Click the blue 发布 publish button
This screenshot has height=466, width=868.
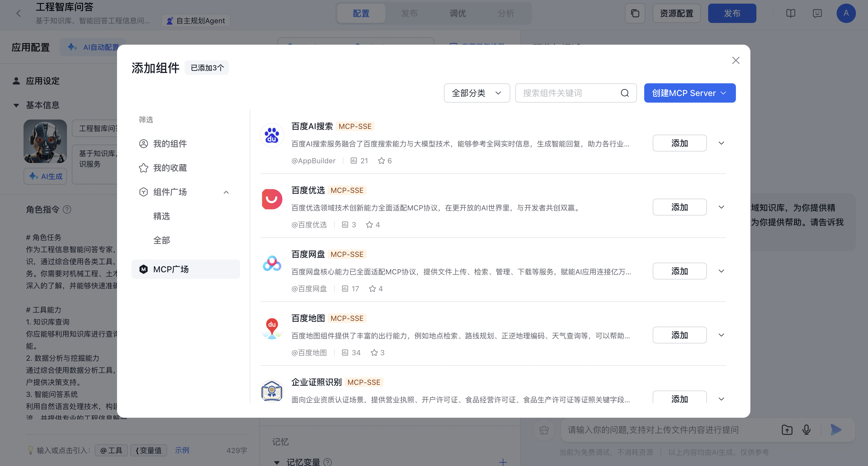click(x=732, y=14)
